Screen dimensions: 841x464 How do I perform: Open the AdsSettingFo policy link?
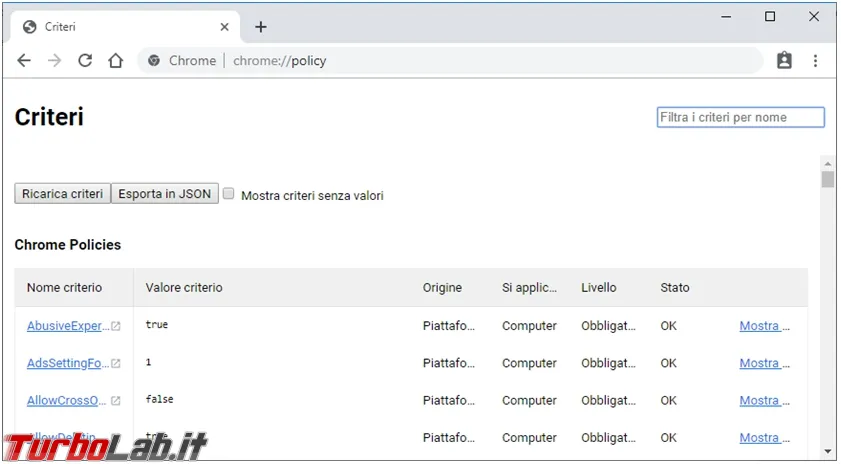tap(68, 363)
